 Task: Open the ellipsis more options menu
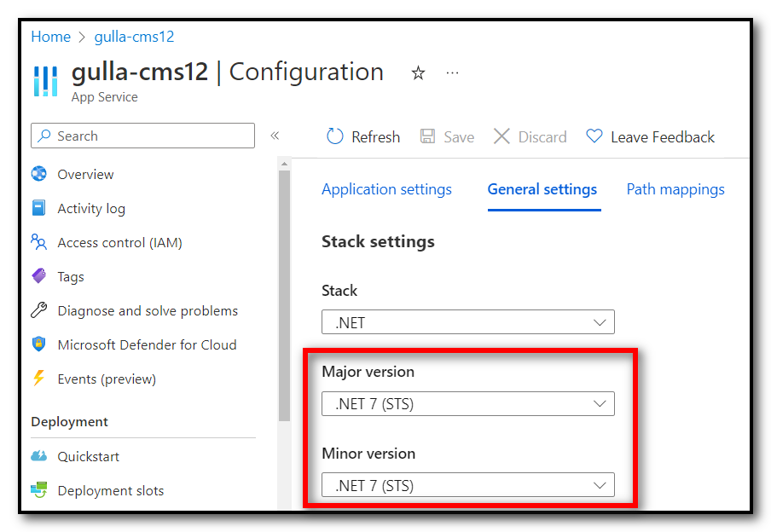tap(452, 73)
